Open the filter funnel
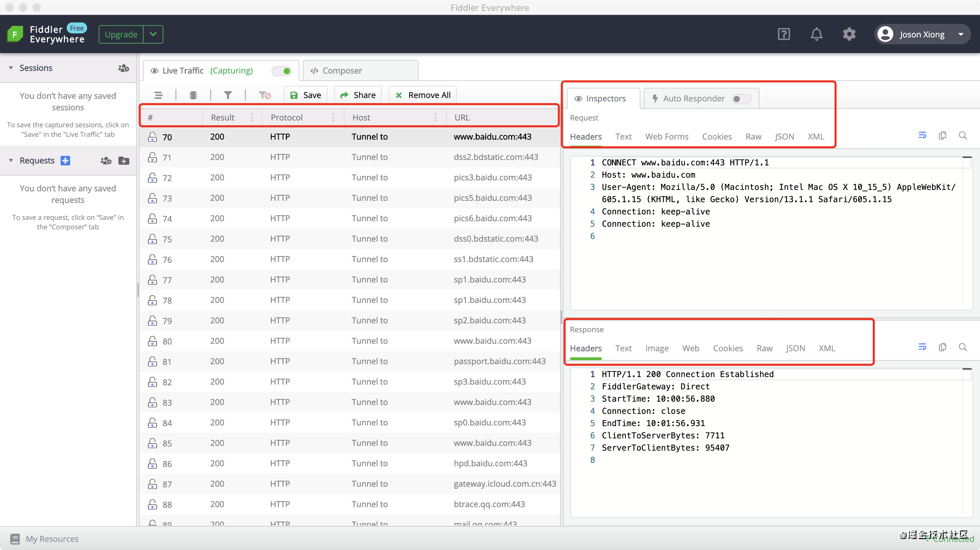 point(228,95)
